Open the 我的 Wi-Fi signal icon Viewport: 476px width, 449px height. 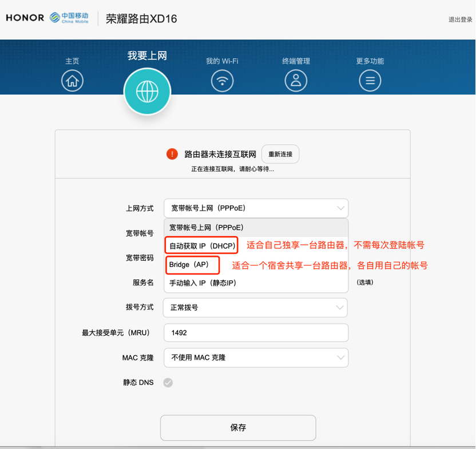222,81
